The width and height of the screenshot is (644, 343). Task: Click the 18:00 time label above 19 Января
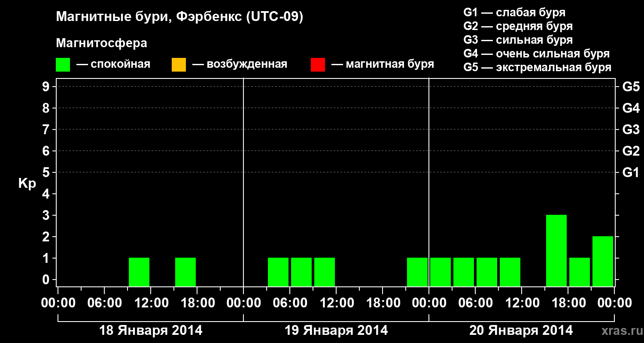click(x=383, y=303)
